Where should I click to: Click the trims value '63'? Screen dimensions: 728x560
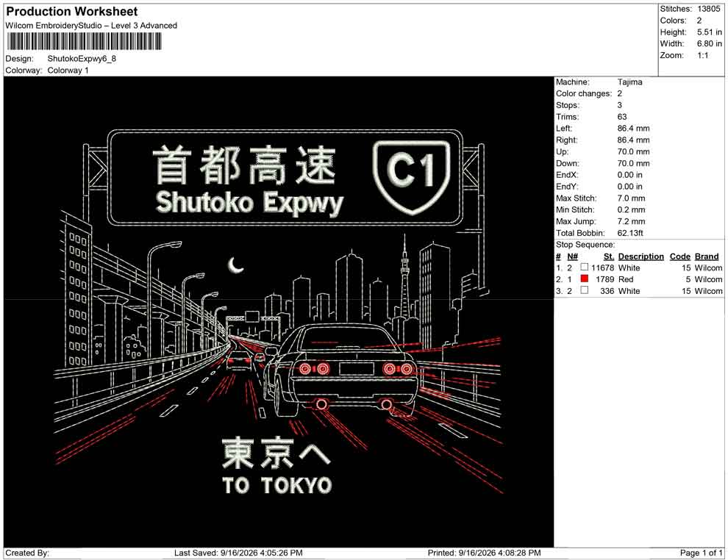click(x=622, y=116)
